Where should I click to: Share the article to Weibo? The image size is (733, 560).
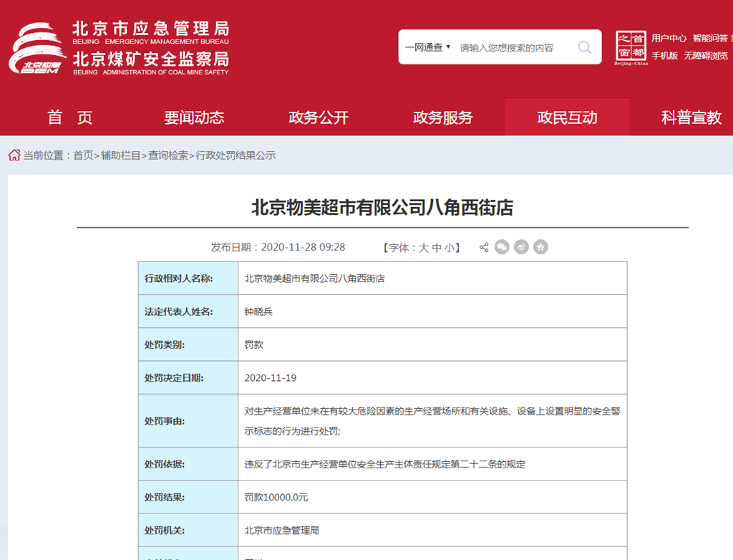(x=521, y=247)
